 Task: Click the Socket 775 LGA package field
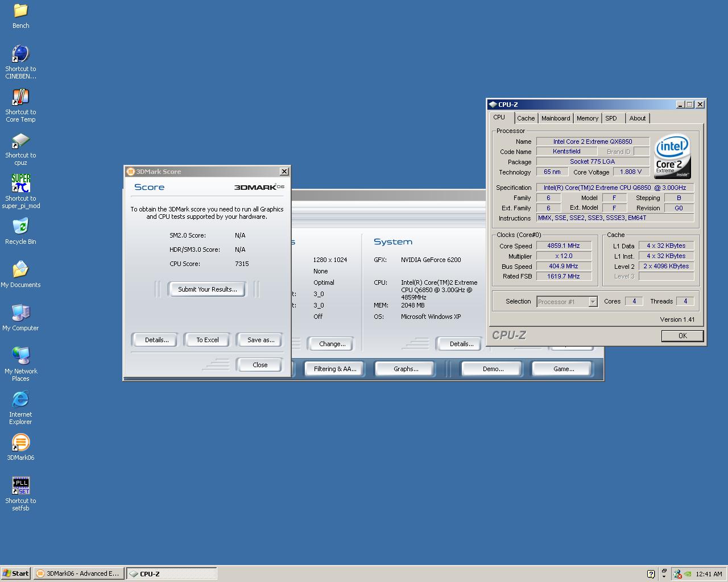click(593, 161)
